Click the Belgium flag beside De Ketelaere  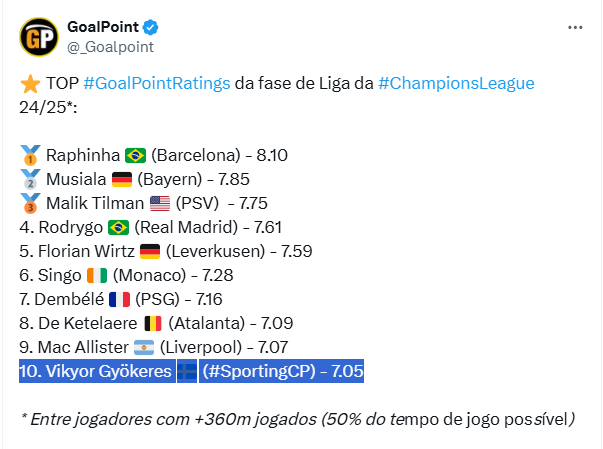[x=153, y=323]
